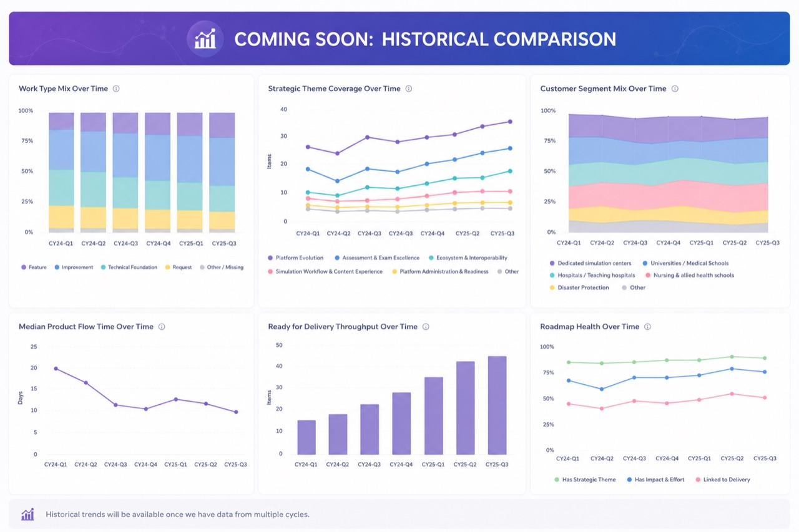Image resolution: width=799 pixels, height=532 pixels.
Task: Toggle the Assessment & Exam Excellence legend item
Action: coord(377,258)
